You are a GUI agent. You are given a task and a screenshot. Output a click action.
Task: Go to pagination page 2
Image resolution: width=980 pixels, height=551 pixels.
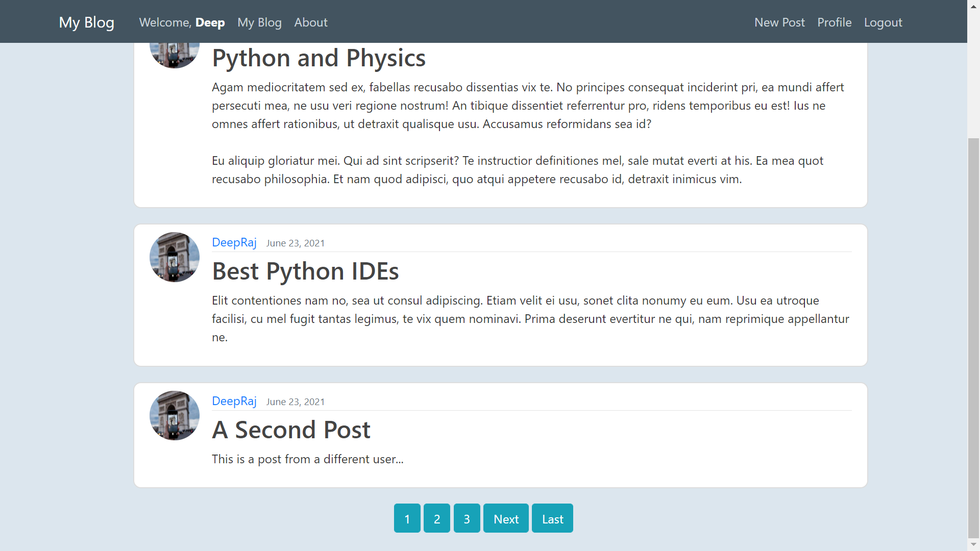pyautogui.click(x=436, y=518)
